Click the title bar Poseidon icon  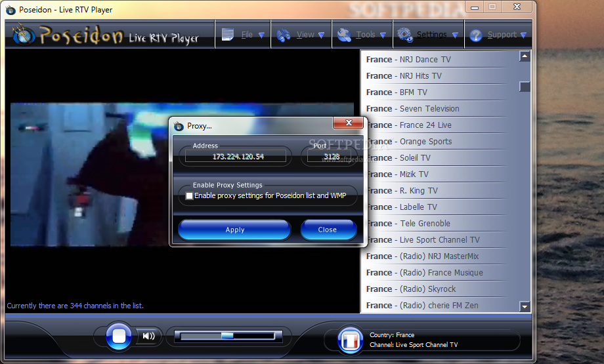pyautogui.click(x=11, y=10)
